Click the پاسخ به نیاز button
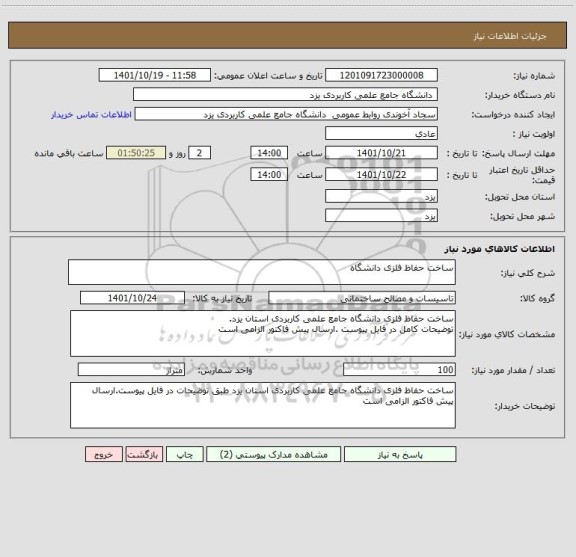Image resolution: width=576 pixels, height=557 pixels. pyautogui.click(x=400, y=454)
